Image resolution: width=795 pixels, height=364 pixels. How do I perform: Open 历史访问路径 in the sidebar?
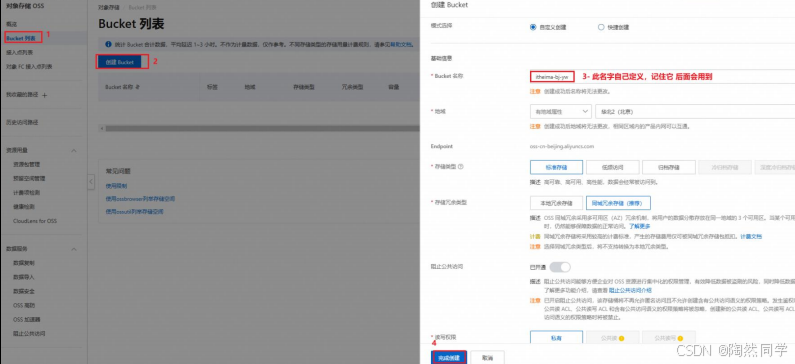tap(22, 122)
